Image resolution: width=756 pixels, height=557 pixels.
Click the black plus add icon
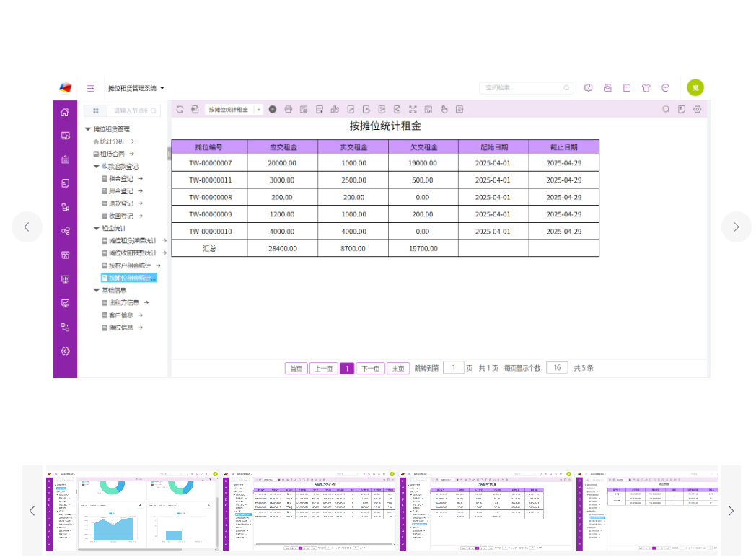[x=273, y=110]
